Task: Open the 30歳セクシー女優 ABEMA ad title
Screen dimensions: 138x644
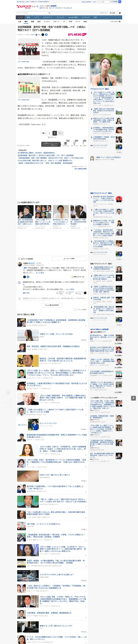Action: [56, 334]
